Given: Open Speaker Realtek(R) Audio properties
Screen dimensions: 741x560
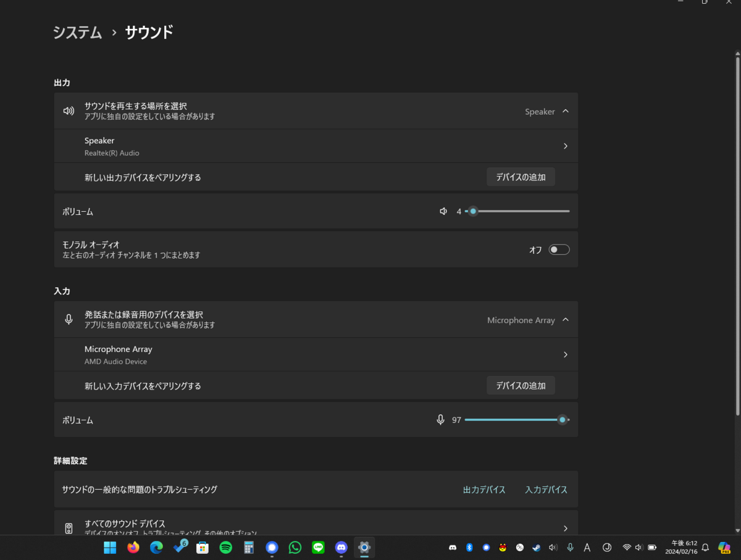Looking at the screenshot, I should [565, 146].
